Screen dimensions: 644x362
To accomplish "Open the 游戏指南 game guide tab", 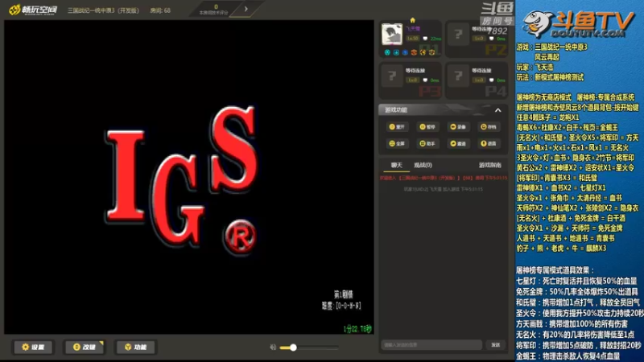I will [489, 165].
